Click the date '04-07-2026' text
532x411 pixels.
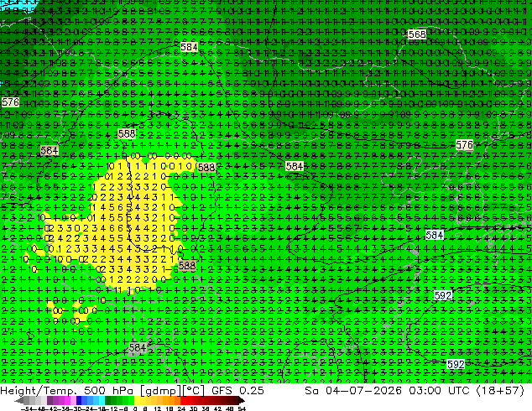(x=363, y=391)
